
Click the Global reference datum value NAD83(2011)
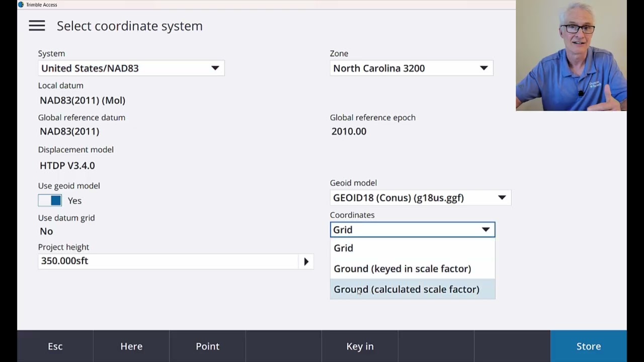pyautogui.click(x=69, y=131)
